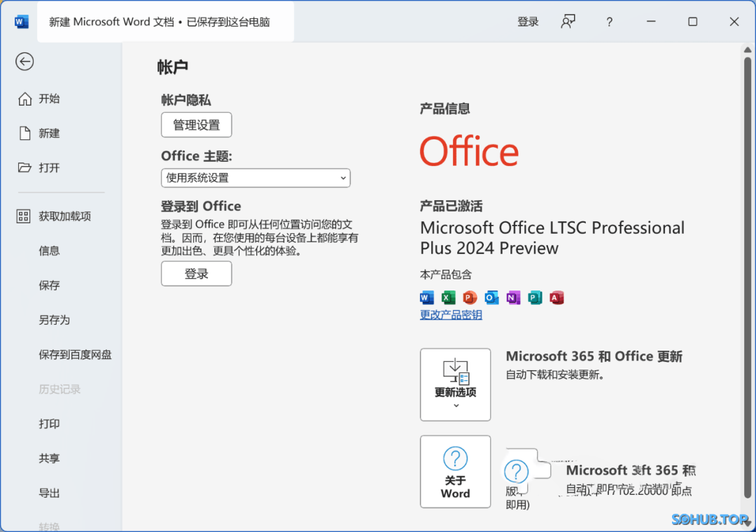This screenshot has height=532, width=756.
Task: Click 登录 in the title bar
Action: point(528,22)
